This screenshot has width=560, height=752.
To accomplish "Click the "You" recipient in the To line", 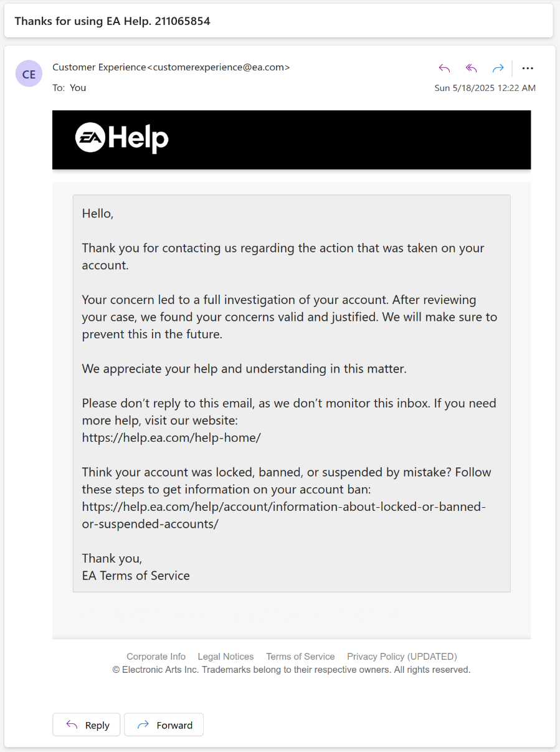I will tap(78, 88).
